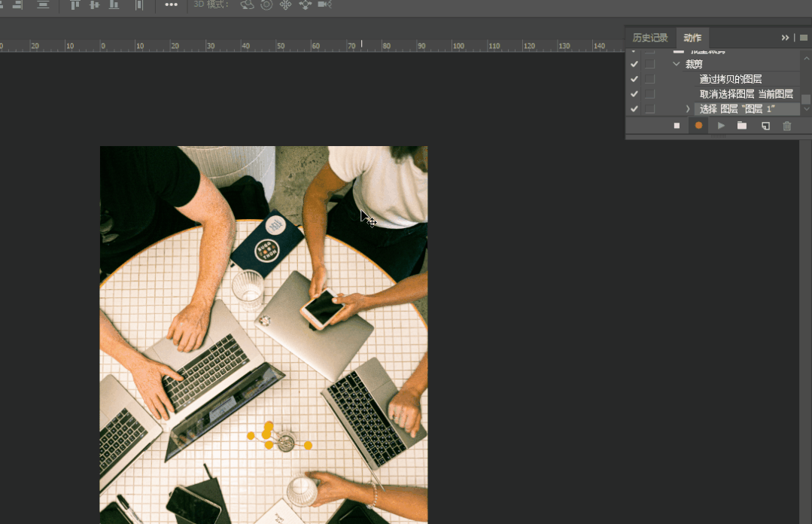Create a new action set folder
Viewport: 812px width, 524px height.
742,126
